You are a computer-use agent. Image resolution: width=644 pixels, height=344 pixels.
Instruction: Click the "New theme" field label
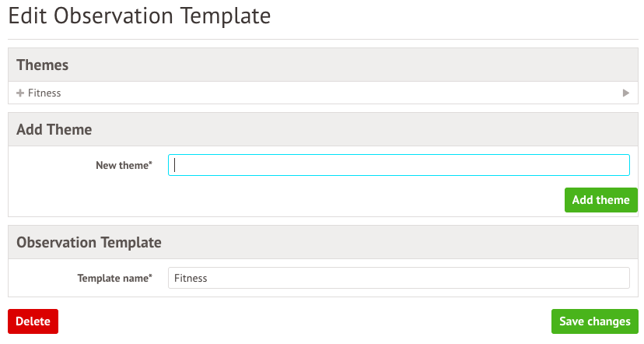click(x=121, y=165)
